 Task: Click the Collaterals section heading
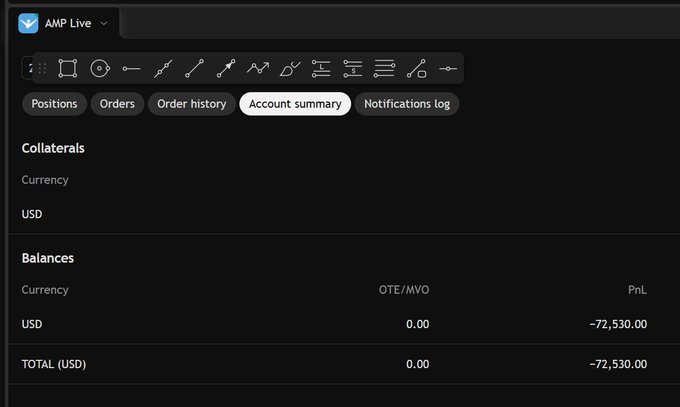[53, 148]
